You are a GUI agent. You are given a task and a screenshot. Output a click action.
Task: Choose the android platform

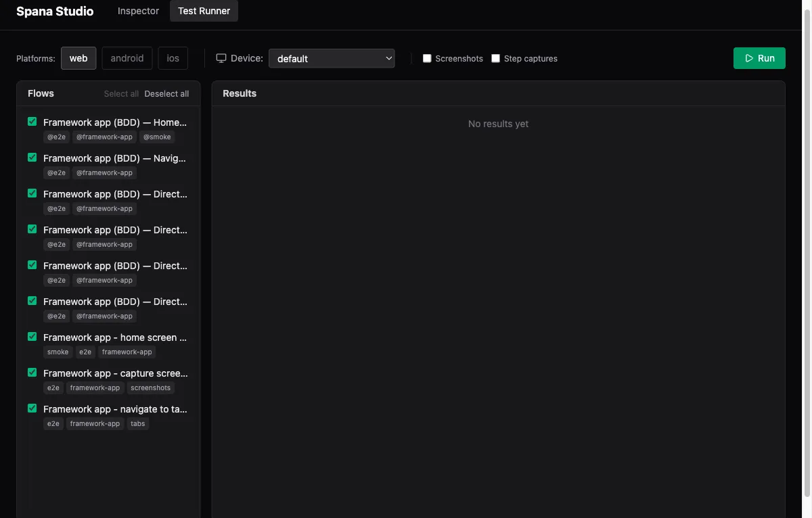pos(127,58)
